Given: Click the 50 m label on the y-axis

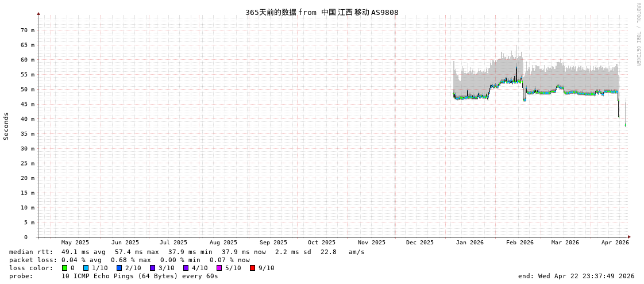Looking at the screenshot, I should (28, 89).
